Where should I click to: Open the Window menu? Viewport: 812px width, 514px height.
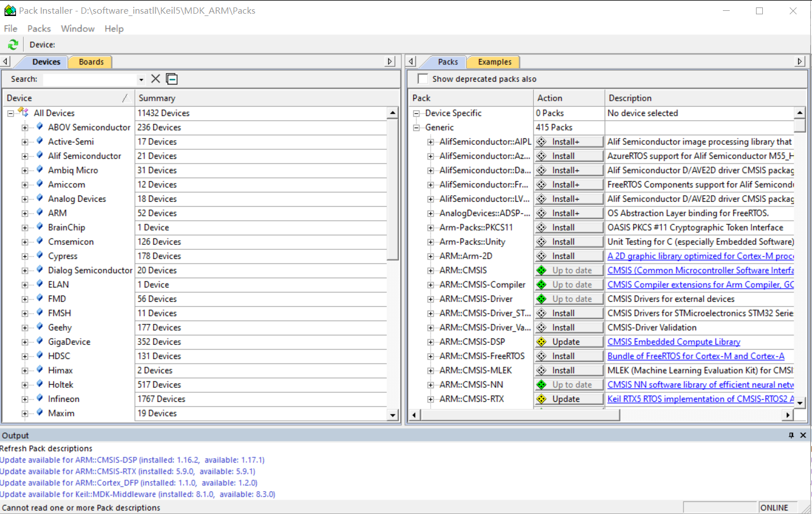point(78,29)
